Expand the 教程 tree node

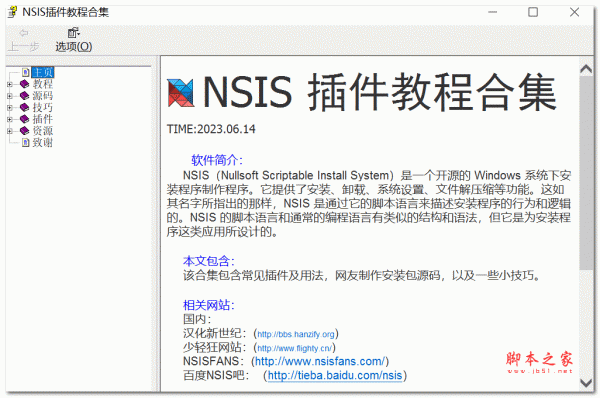coord(10,84)
